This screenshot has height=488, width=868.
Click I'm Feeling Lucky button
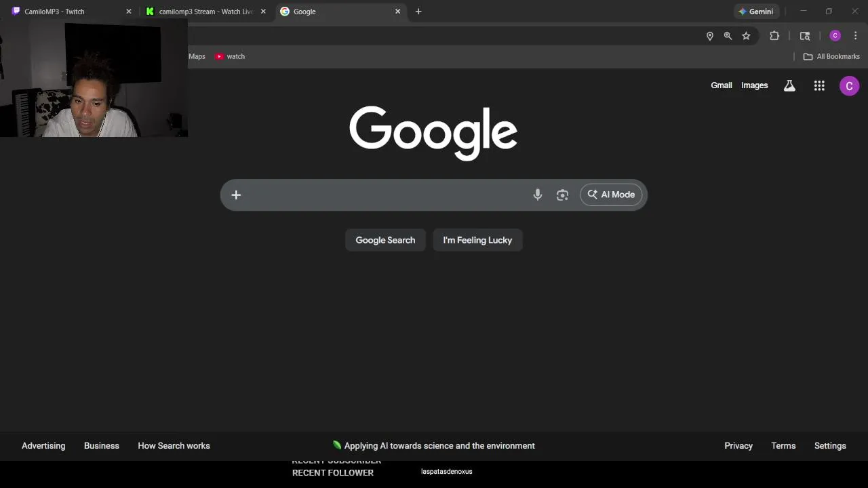tap(477, 240)
